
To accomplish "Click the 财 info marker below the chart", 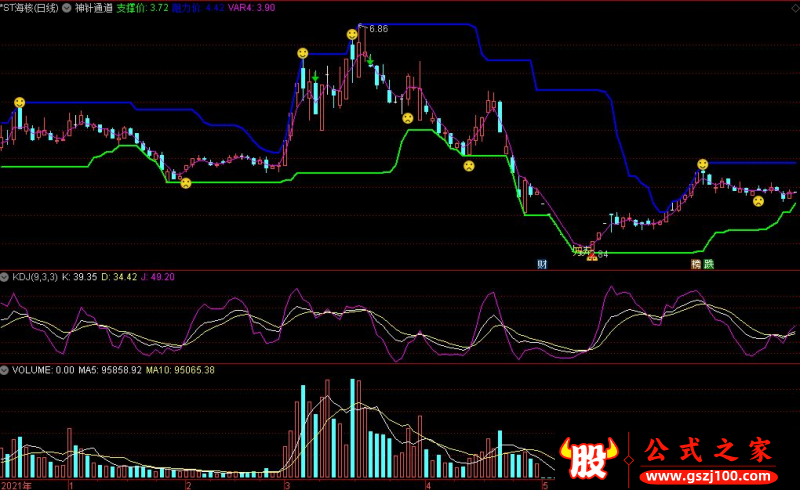I will (x=541, y=264).
